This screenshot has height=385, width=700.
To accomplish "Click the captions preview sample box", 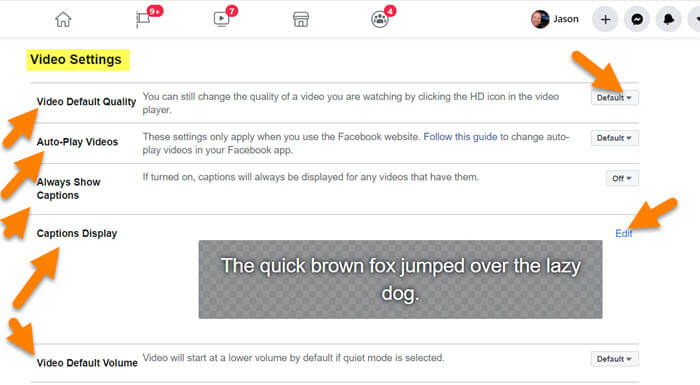I will pyautogui.click(x=400, y=280).
